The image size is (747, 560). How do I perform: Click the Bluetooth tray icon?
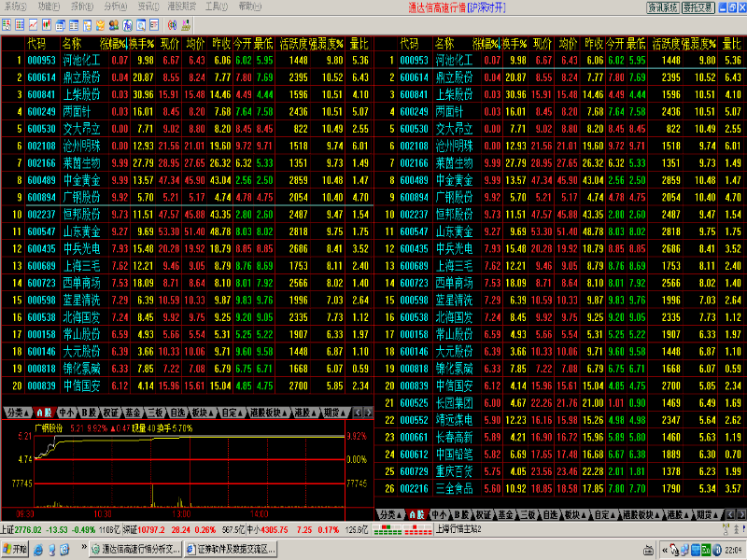[x=717, y=551]
